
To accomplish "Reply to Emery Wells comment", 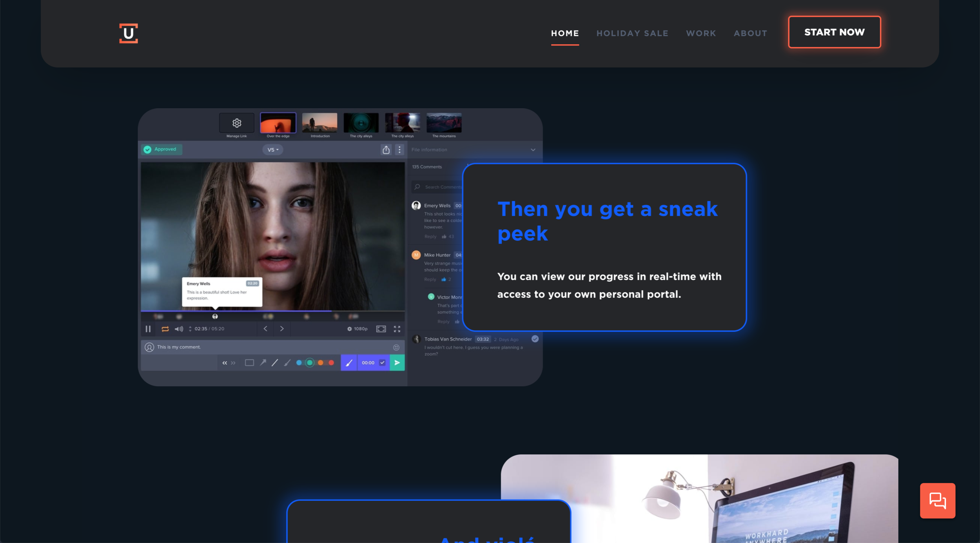I will [x=430, y=237].
